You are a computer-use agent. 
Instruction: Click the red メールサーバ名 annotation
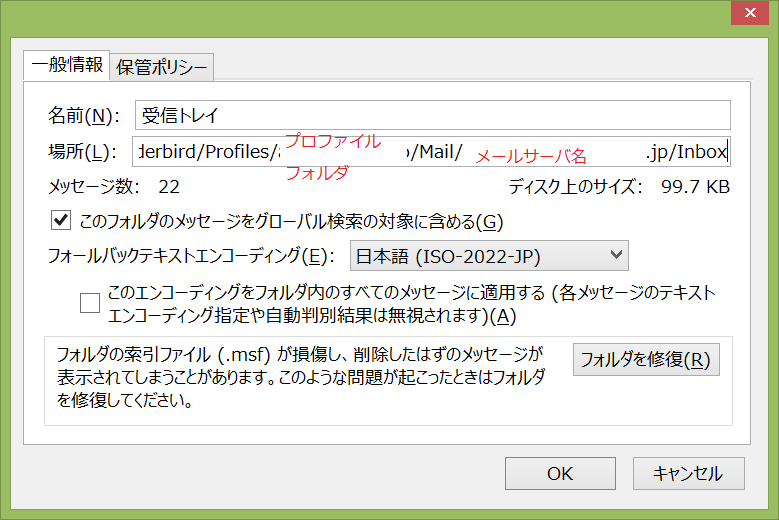coord(530,157)
